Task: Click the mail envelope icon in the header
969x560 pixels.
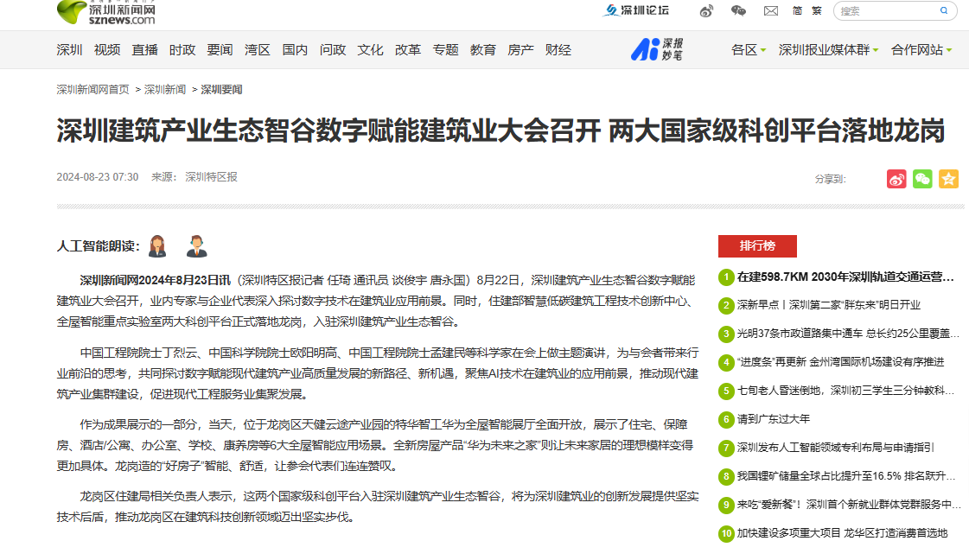Action: (772, 10)
